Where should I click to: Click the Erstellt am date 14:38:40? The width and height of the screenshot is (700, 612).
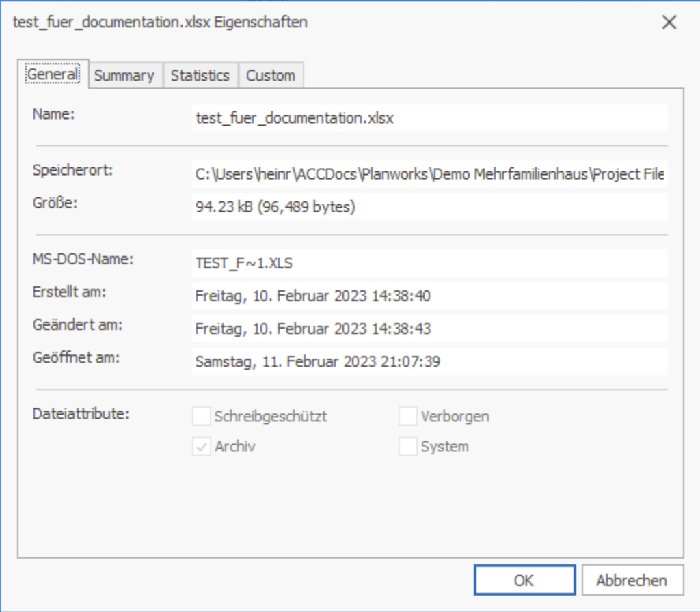coord(429,296)
